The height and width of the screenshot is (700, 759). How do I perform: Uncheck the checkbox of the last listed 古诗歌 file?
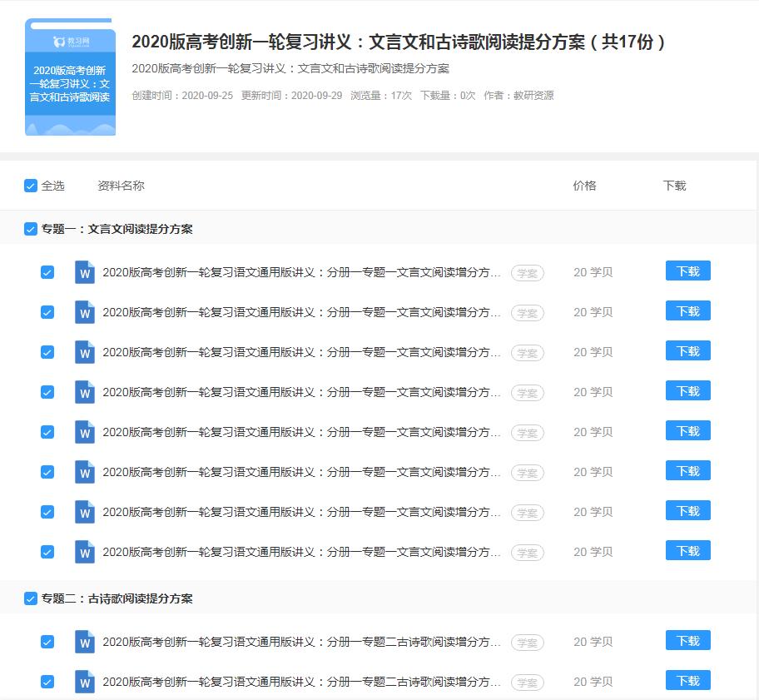pos(47,681)
